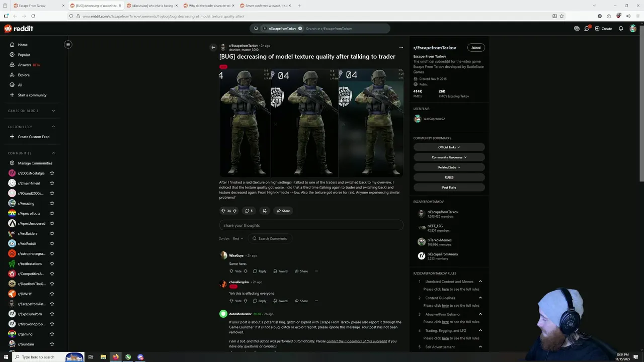Give an award to the post

point(264,211)
